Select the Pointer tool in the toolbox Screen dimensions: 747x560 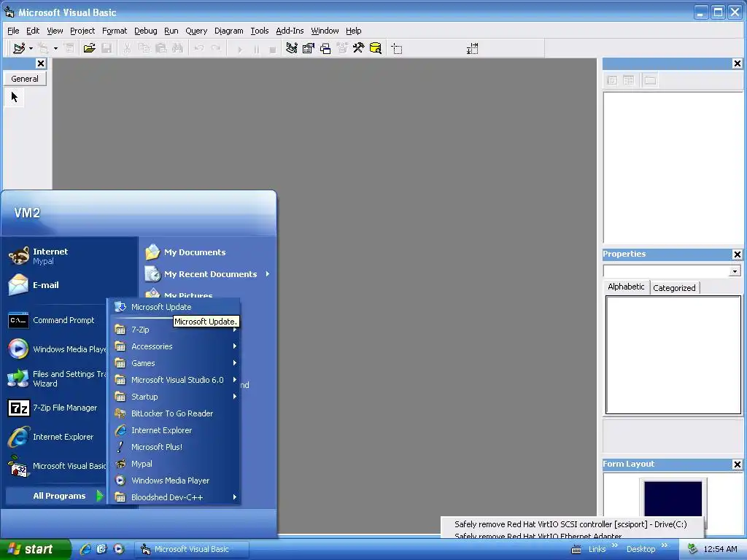pyautogui.click(x=15, y=97)
